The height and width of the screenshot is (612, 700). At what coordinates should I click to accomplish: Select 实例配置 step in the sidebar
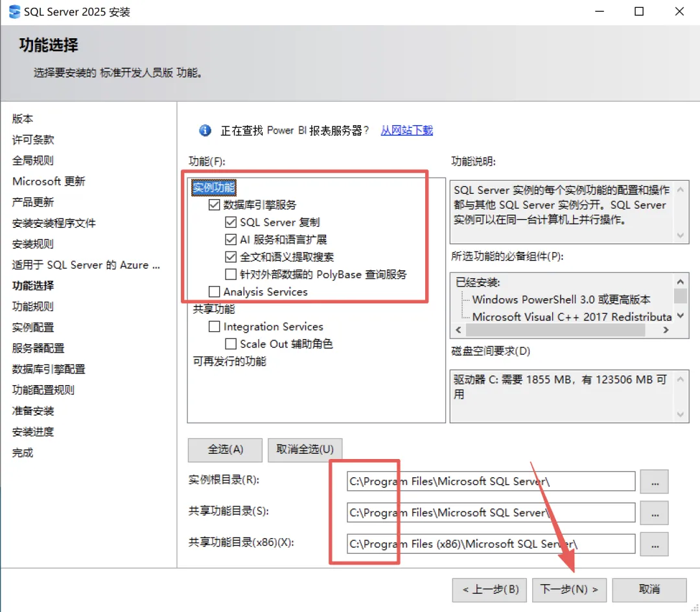coord(33,327)
